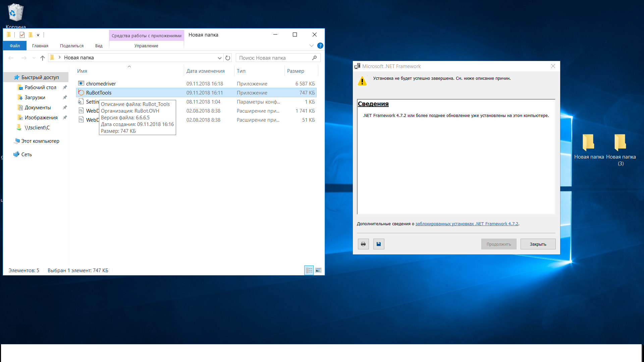Viewport: 644px width, 362px height.
Task: Click chromedriver application file
Action: pos(101,84)
